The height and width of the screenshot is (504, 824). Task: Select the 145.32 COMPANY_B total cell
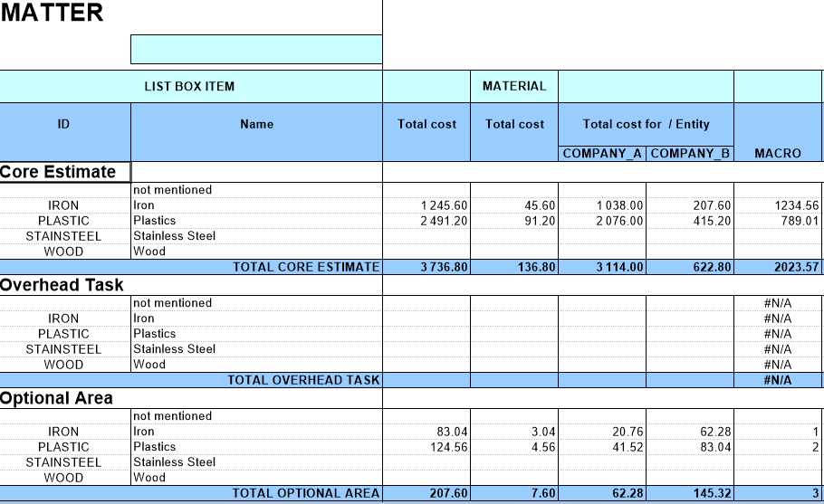click(x=690, y=493)
